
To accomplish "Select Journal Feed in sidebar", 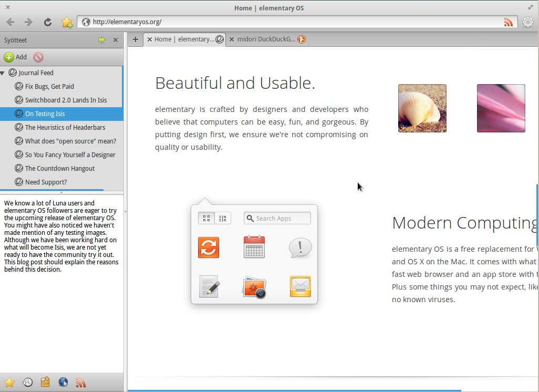I will coord(36,73).
